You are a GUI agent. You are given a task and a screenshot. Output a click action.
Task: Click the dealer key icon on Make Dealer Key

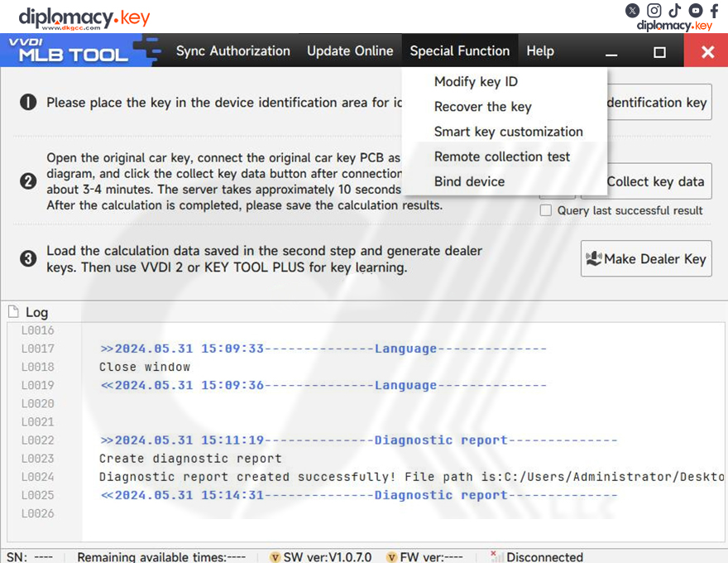pos(591,258)
